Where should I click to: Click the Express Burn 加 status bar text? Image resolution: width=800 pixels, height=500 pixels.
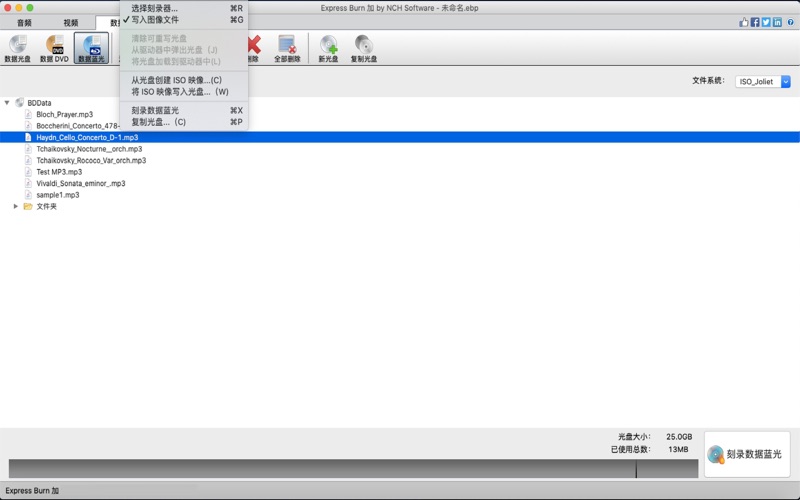pos(32,491)
